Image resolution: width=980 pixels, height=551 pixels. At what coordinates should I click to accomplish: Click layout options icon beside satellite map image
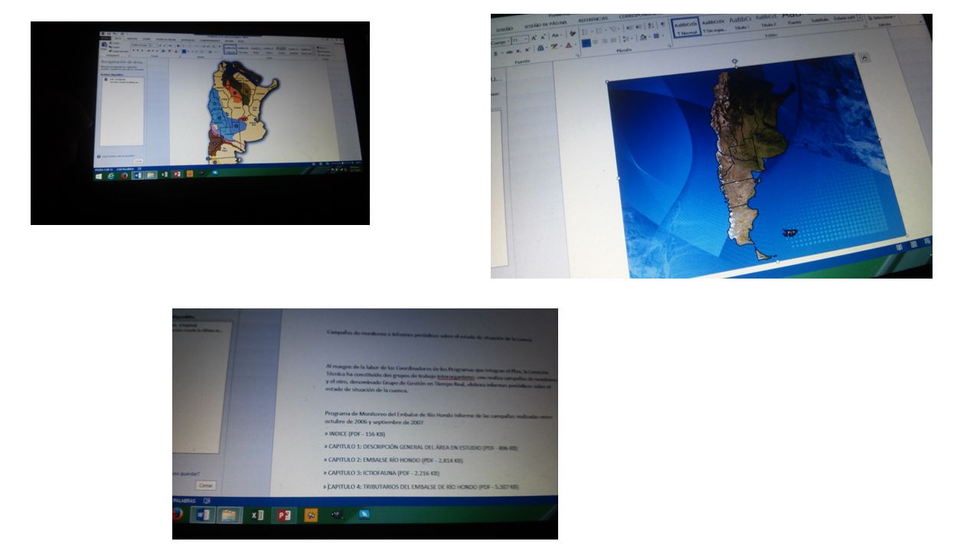tap(864, 58)
